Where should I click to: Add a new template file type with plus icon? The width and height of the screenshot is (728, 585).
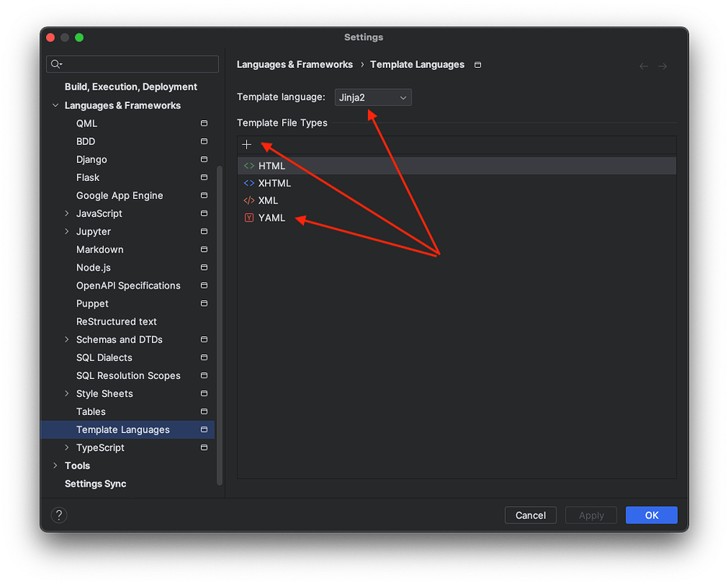[x=247, y=144]
